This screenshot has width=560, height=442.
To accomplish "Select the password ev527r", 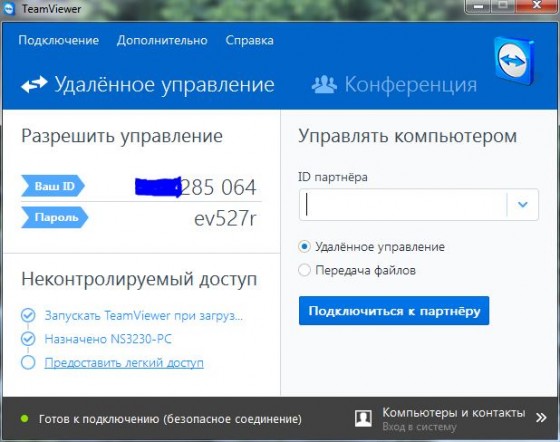I will tap(225, 219).
